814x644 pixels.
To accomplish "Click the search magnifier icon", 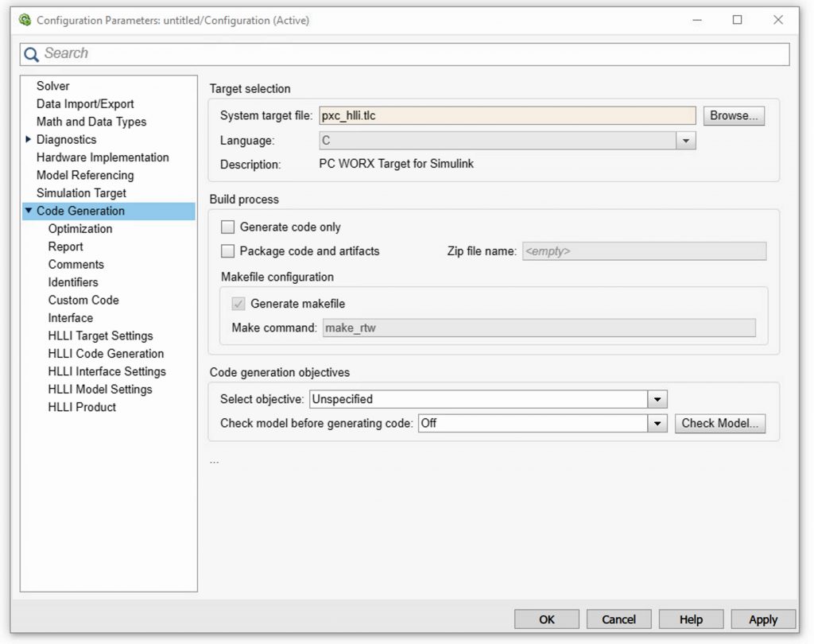I will 30,53.
